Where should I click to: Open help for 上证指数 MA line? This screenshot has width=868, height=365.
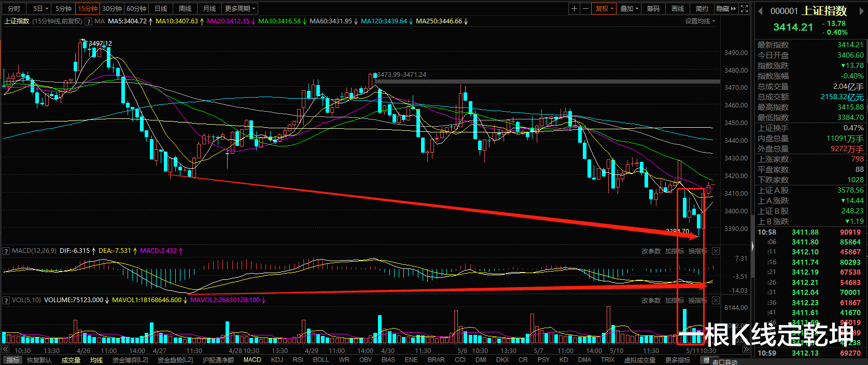coord(88,21)
